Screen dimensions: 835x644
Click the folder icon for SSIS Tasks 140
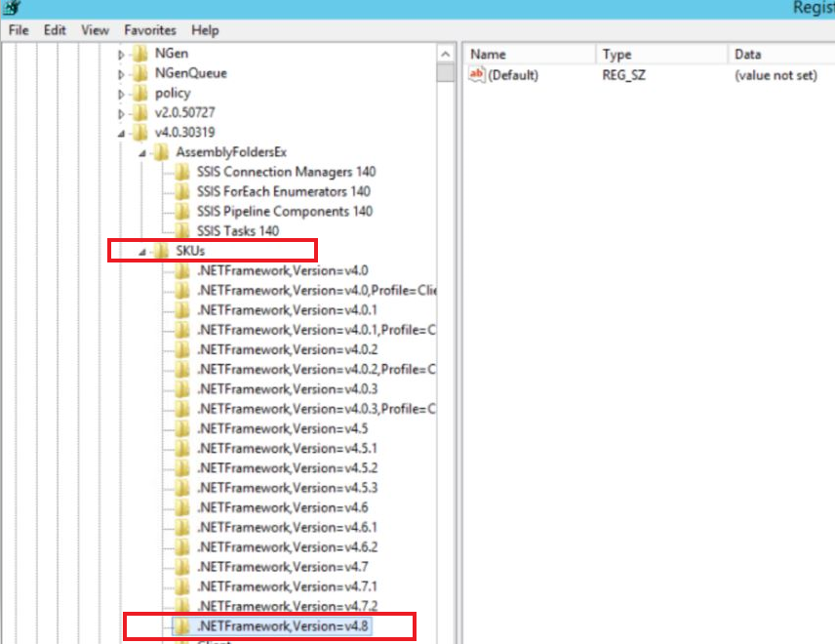click(182, 231)
